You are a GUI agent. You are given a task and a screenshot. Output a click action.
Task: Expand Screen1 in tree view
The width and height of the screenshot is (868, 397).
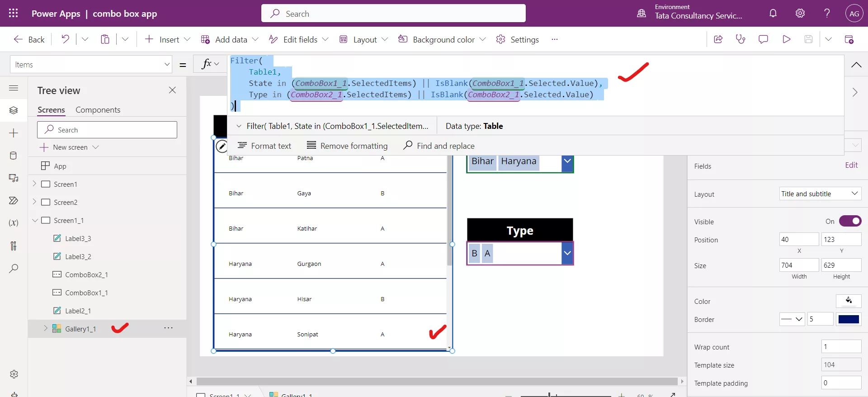click(x=34, y=184)
